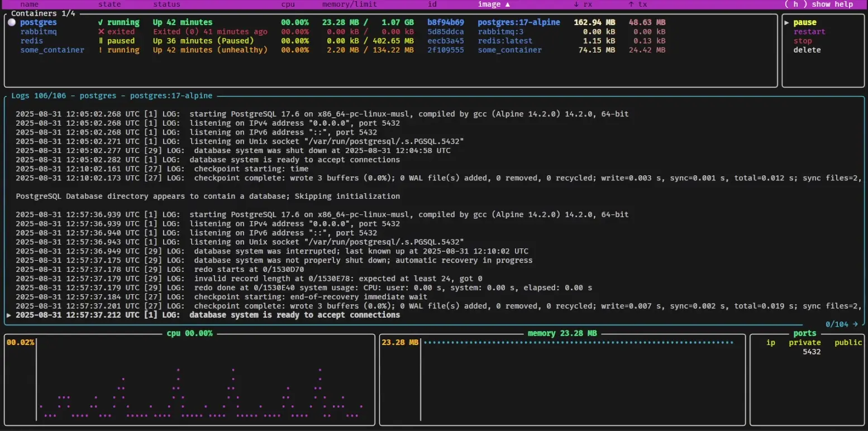The height and width of the screenshot is (431, 868).
Task: Stop the selected container
Action: 803,41
